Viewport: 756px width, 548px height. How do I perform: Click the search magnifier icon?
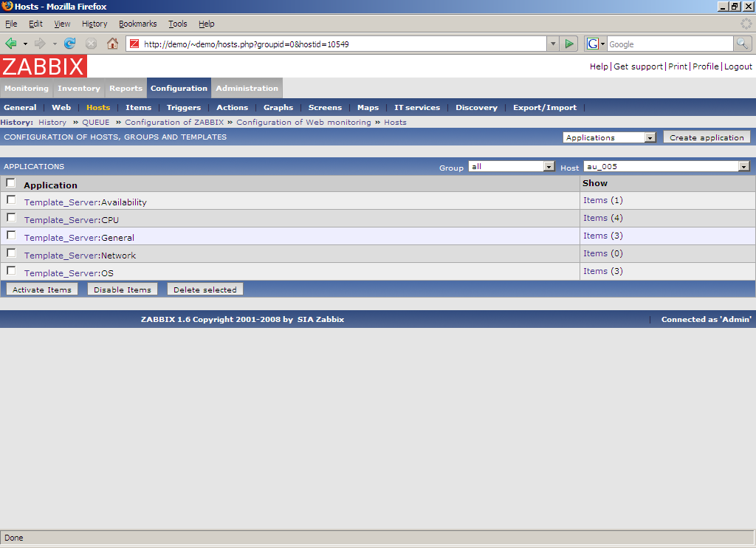(743, 44)
